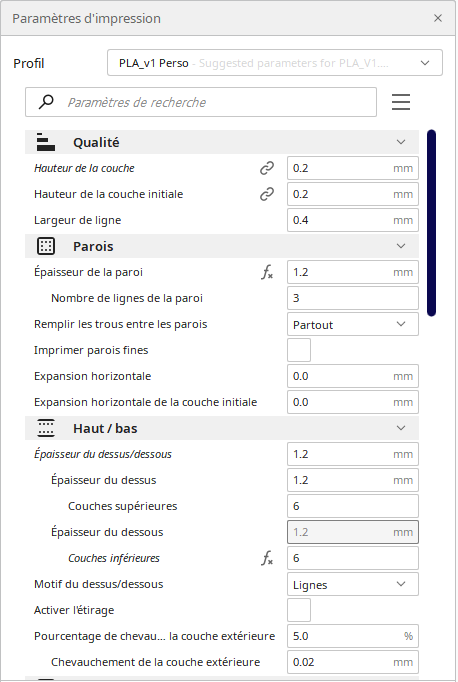The image size is (458, 682).
Task: Click the Largeur de ligne label
Action: coord(77,220)
